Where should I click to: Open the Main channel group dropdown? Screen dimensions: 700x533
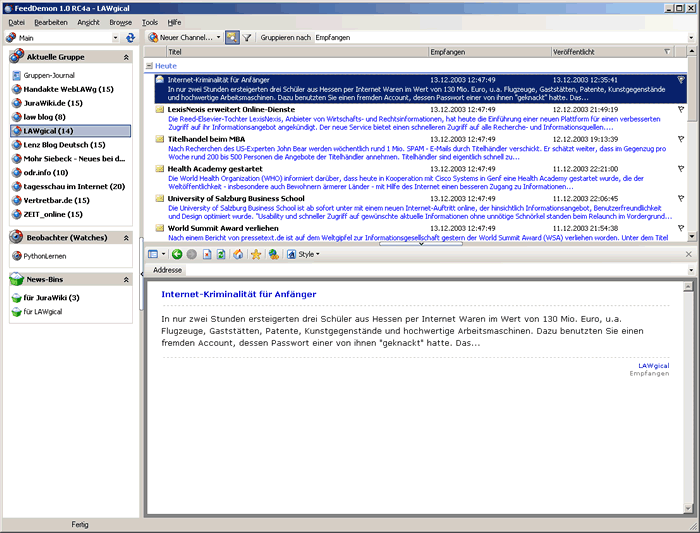pos(116,37)
